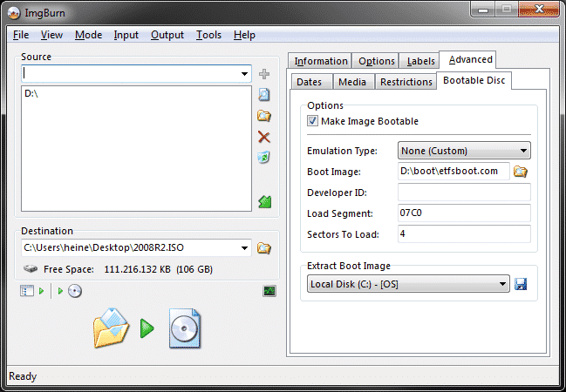This screenshot has height=392, width=566.
Task: Expand the Destination path dropdown arrow
Action: coord(244,248)
